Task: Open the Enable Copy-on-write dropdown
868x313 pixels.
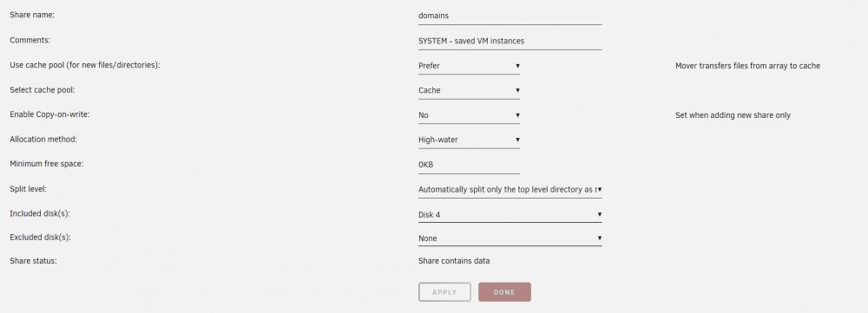Action: pyautogui.click(x=469, y=115)
